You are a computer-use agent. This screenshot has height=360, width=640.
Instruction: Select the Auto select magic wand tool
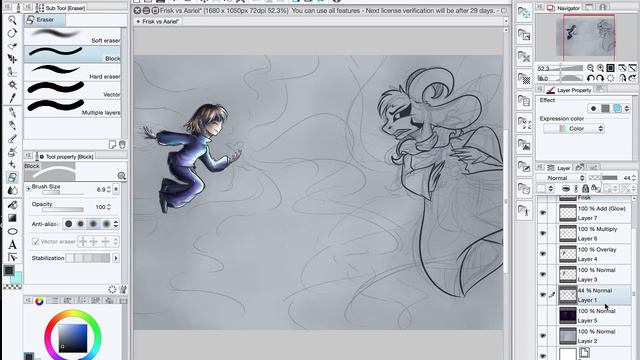pyautogui.click(x=12, y=85)
